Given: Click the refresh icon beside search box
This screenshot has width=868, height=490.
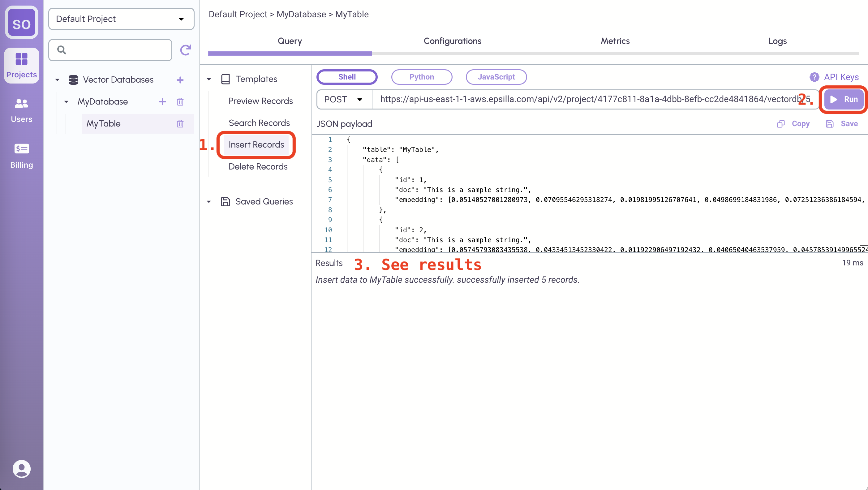Looking at the screenshot, I should (x=185, y=50).
